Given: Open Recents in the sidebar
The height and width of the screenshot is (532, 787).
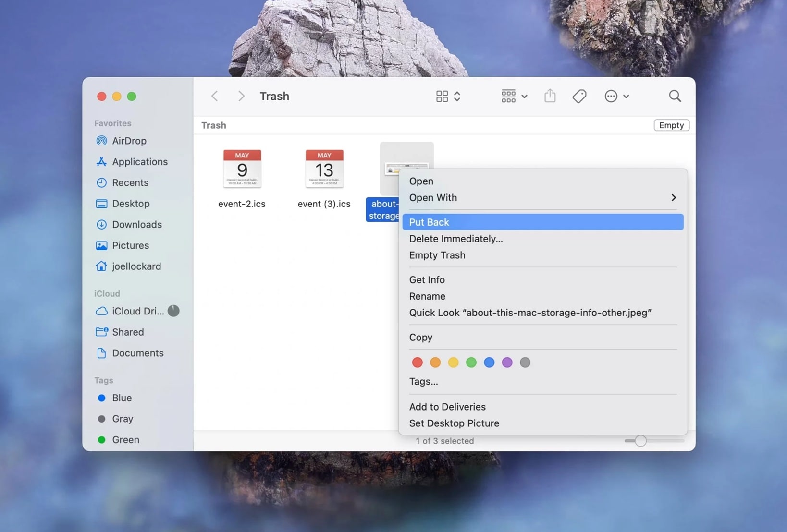Looking at the screenshot, I should click(122, 182).
